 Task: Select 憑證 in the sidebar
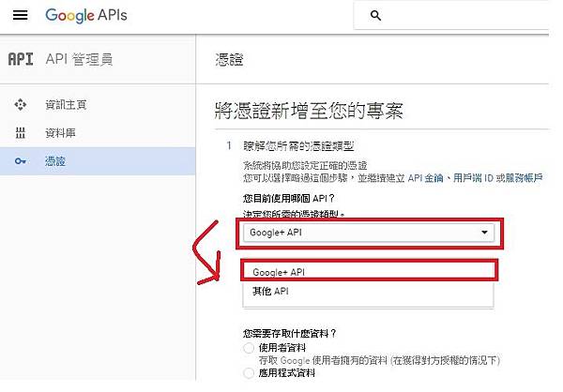(x=98, y=161)
